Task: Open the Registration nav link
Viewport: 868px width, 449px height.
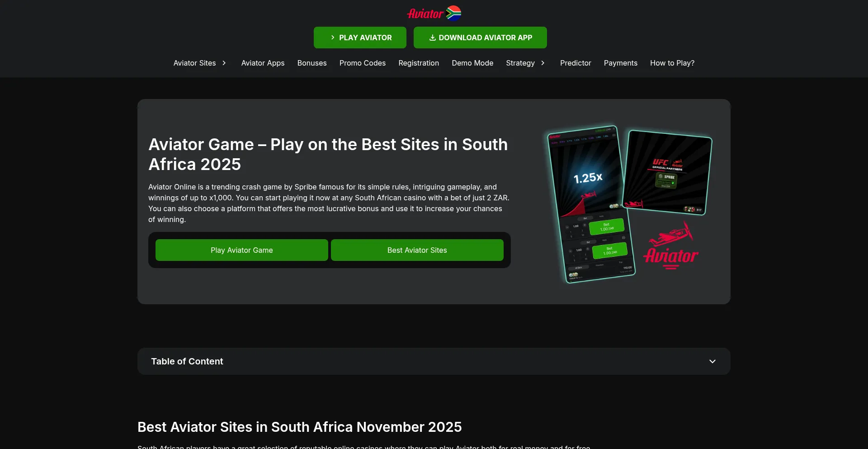Action: pos(419,63)
